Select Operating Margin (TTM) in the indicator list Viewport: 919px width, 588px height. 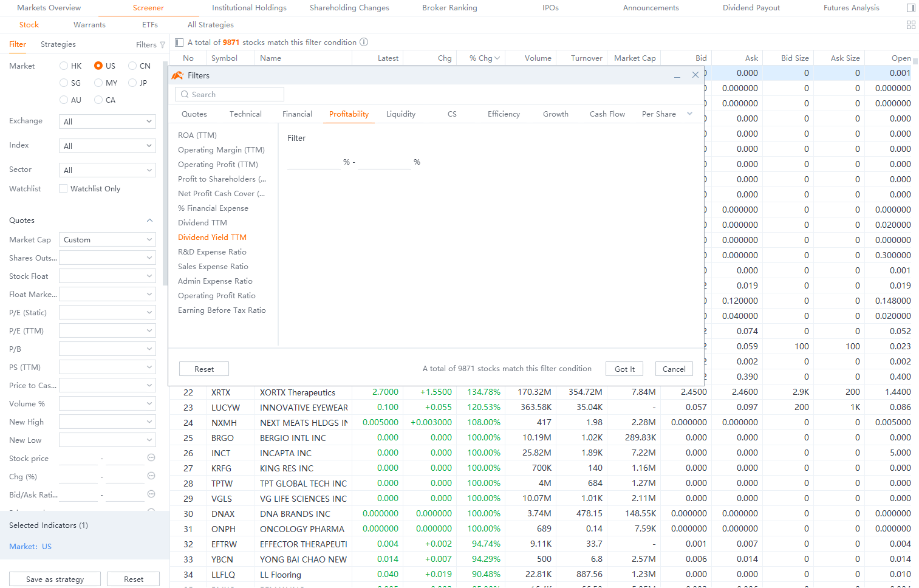point(221,149)
